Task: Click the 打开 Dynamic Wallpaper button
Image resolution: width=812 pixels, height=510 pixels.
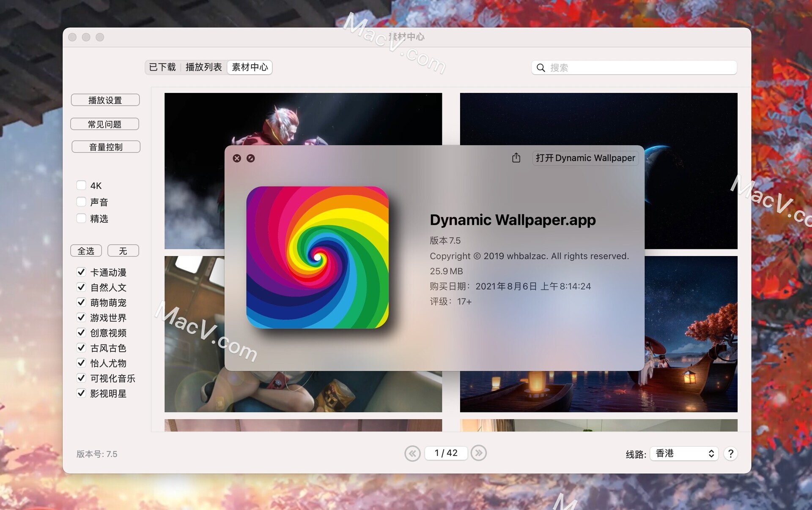Action: (585, 158)
